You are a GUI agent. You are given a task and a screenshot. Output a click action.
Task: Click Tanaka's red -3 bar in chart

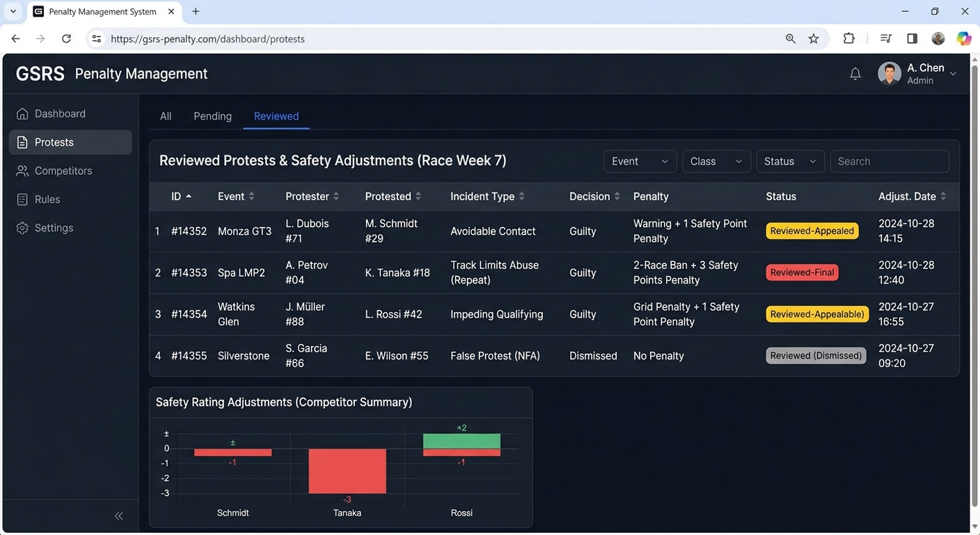[347, 471]
